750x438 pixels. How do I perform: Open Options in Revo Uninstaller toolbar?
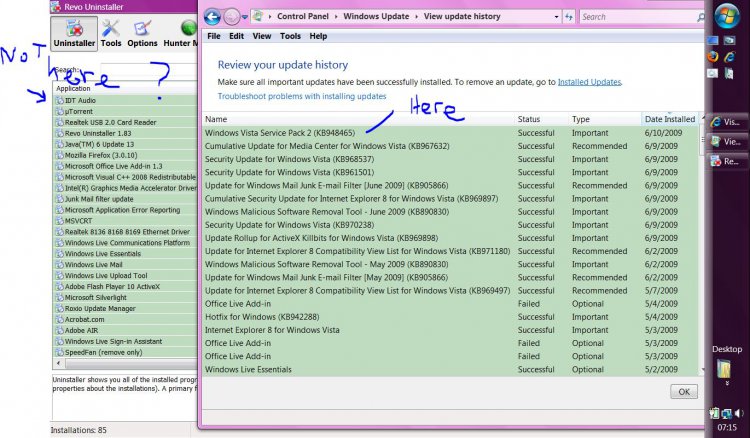[x=142, y=33]
